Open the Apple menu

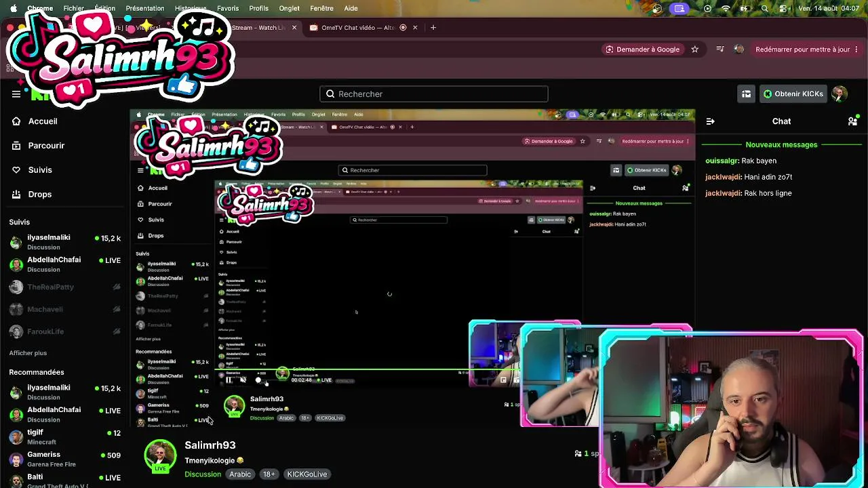(14, 8)
